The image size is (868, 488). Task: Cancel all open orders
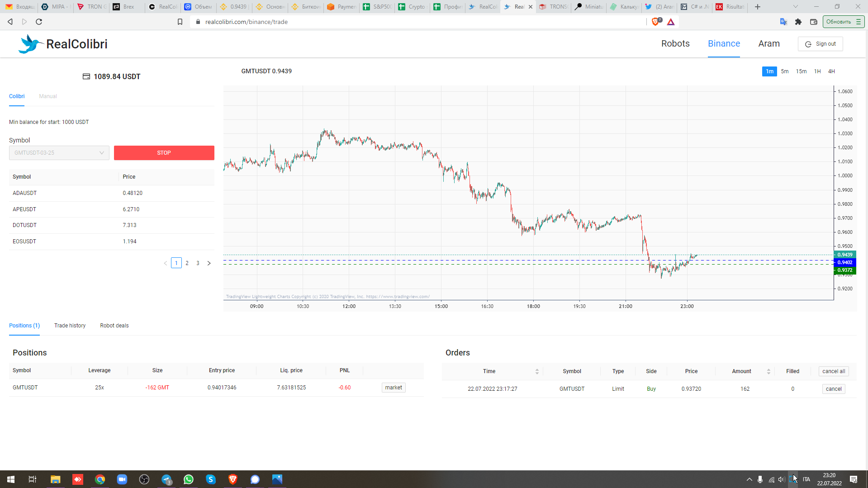834,371
